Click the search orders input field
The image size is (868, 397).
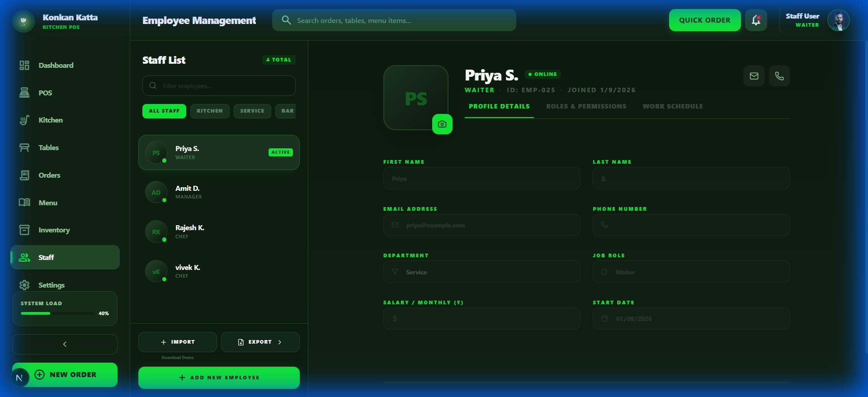[394, 20]
